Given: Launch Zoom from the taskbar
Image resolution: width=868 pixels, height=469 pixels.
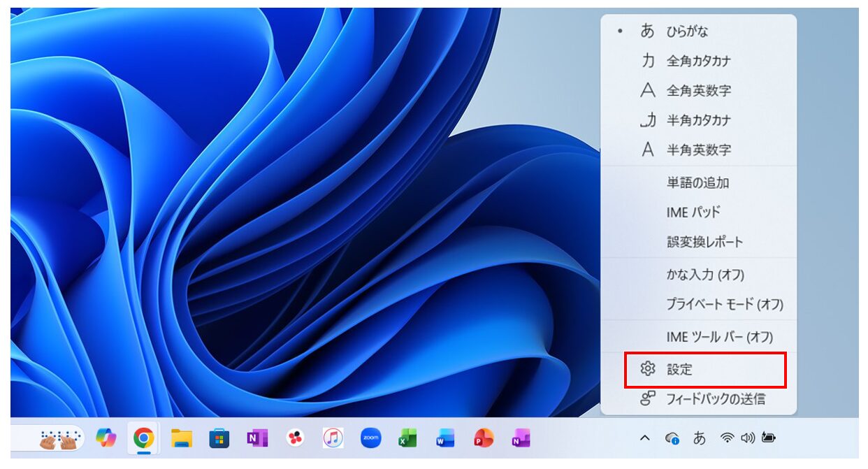Looking at the screenshot, I should (370, 438).
